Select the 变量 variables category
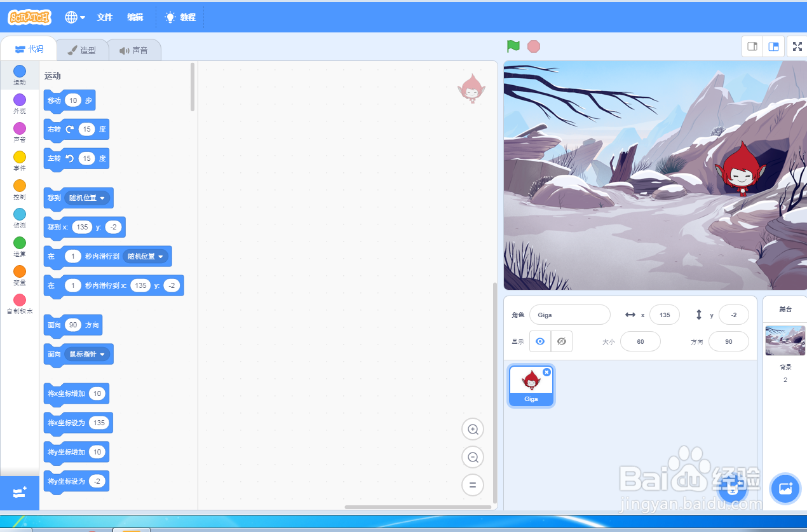807x532 pixels. [x=20, y=275]
